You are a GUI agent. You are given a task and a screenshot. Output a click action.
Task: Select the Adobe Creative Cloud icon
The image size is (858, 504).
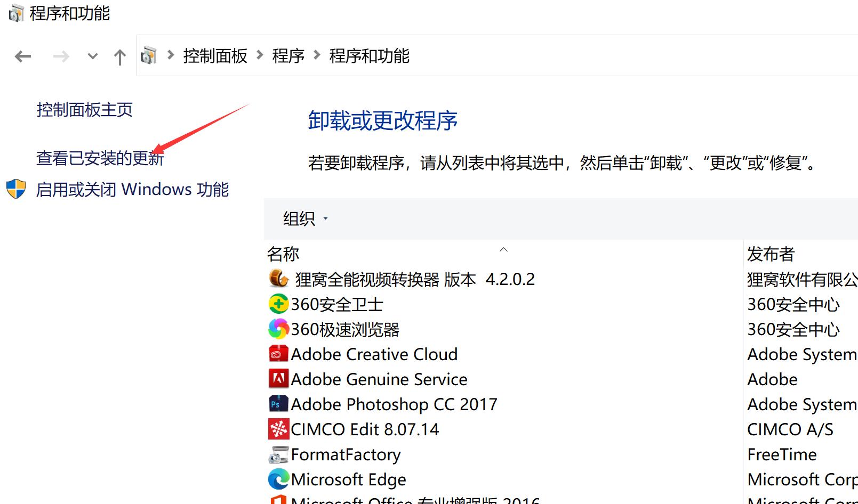(277, 353)
